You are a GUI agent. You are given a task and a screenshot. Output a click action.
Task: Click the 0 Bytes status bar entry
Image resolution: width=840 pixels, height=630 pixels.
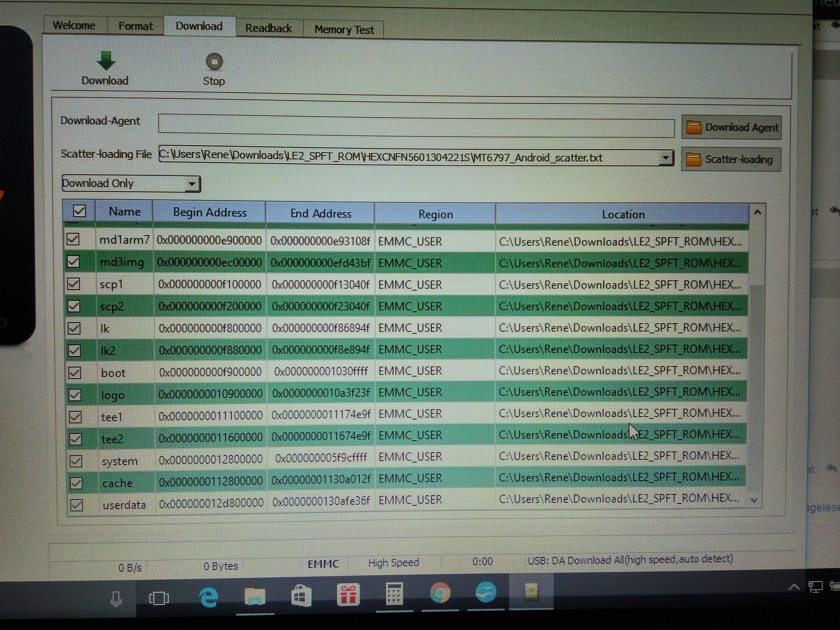point(220,566)
